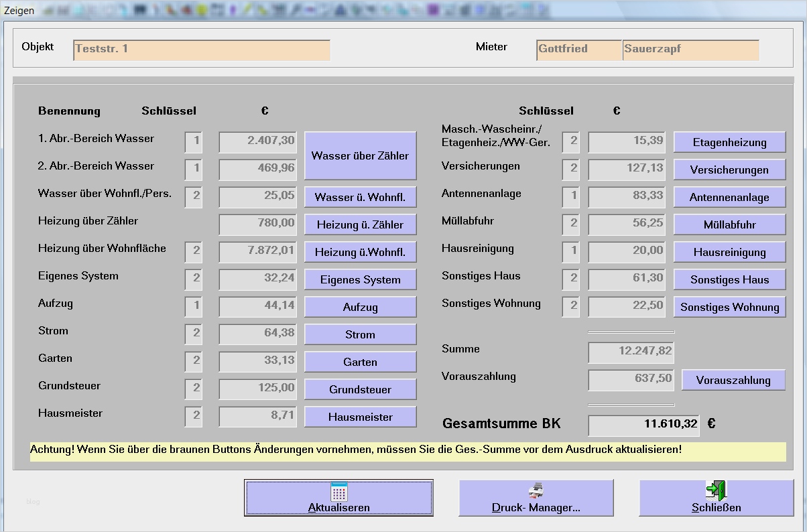Open the Versicherungen button
Screen dimensions: 807x532
click(x=729, y=170)
